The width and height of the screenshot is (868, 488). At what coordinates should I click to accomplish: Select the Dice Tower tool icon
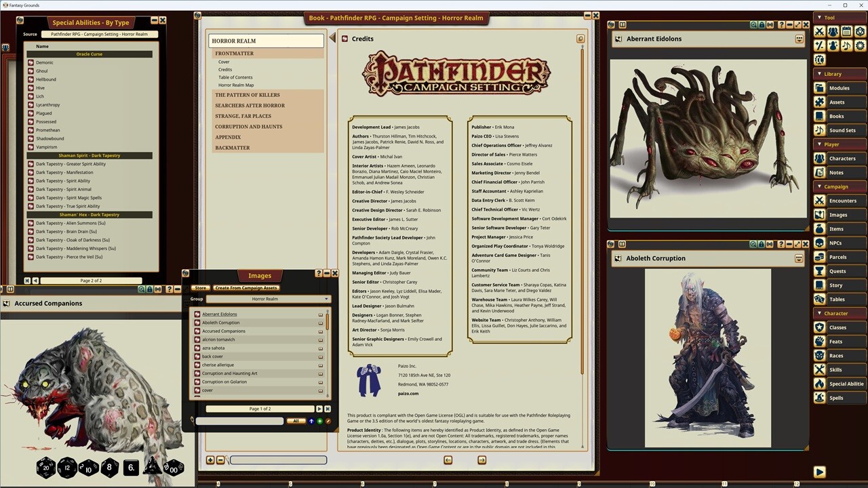pos(860,31)
